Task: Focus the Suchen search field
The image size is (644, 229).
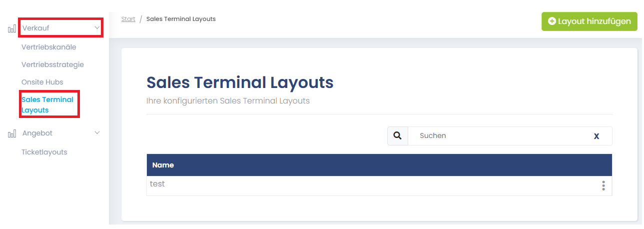Action: [500, 136]
